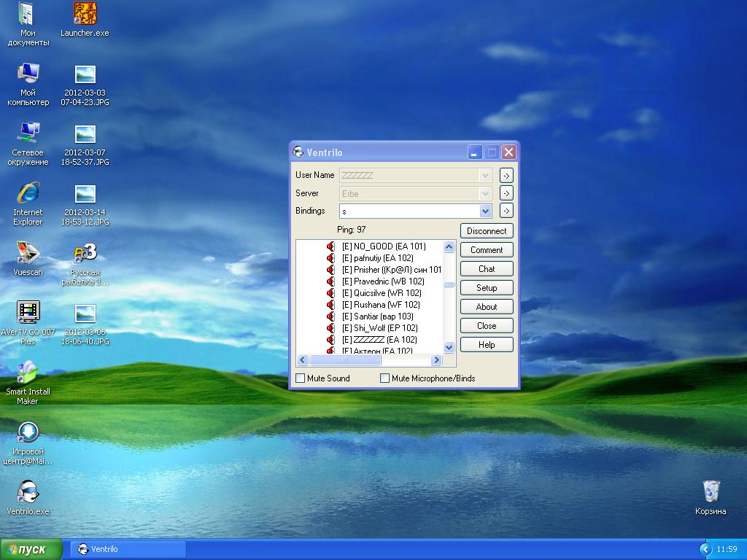The height and width of the screenshot is (560, 747).
Task: Select user Pravednic in the user list
Action: point(388,281)
